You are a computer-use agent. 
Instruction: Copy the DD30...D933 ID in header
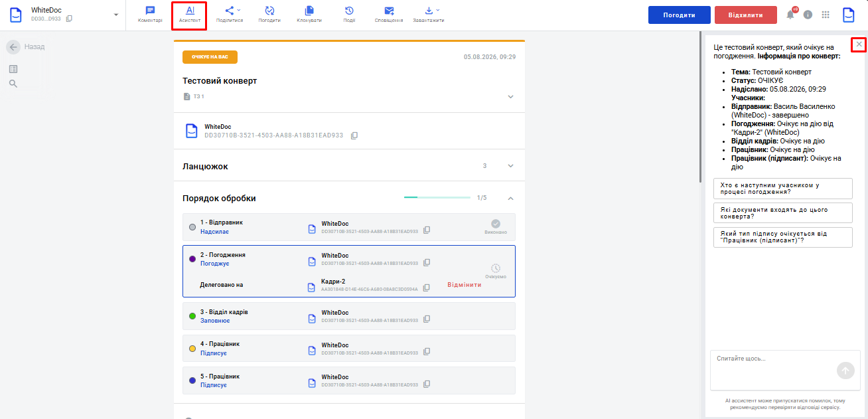(69, 19)
